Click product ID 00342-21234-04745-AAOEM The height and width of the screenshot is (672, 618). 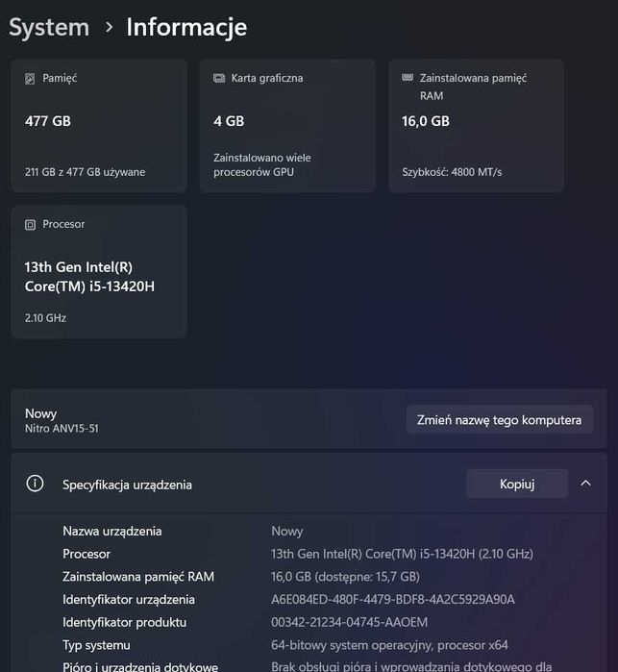[x=349, y=622]
